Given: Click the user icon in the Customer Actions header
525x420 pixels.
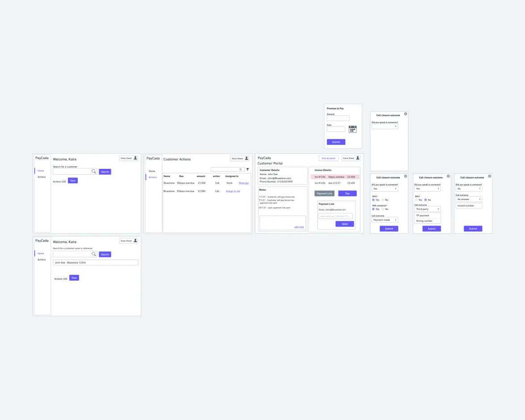Looking at the screenshot, I should pos(246,158).
